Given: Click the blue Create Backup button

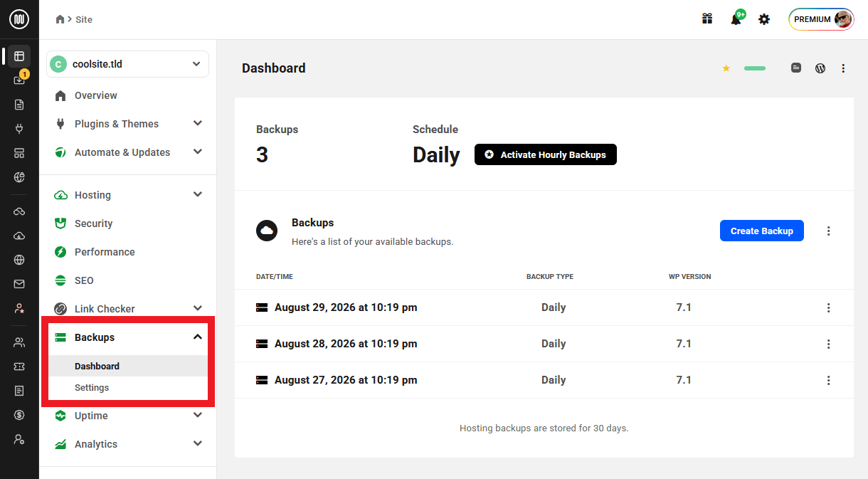Looking at the screenshot, I should coord(762,231).
